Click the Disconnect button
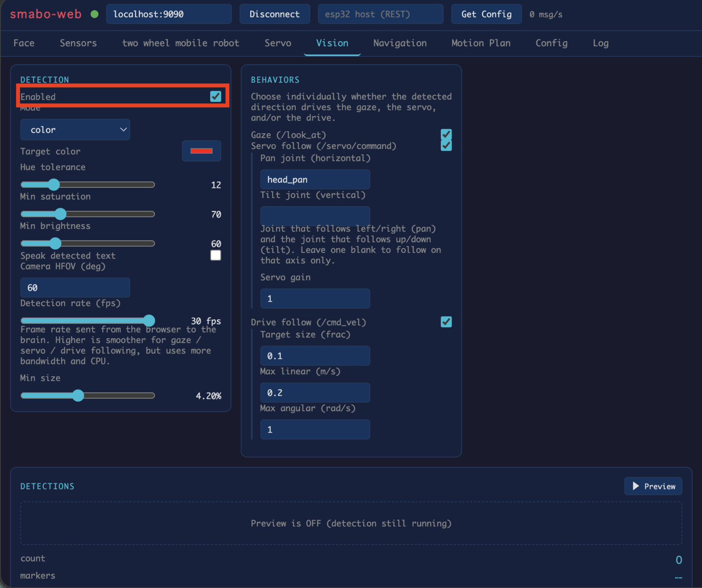 (275, 14)
